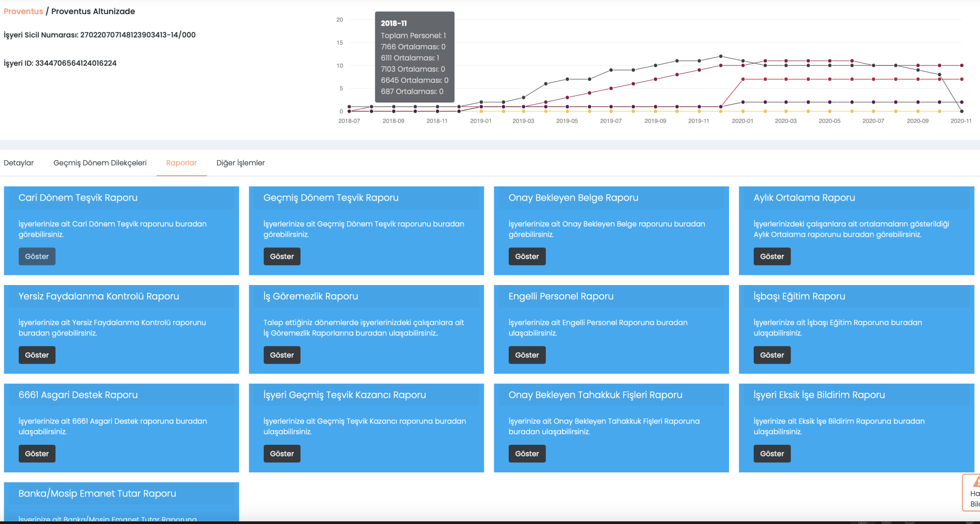The height and width of the screenshot is (524, 980).
Task: Click Göster under Aylık Ortalama Raporu
Action: tap(772, 257)
